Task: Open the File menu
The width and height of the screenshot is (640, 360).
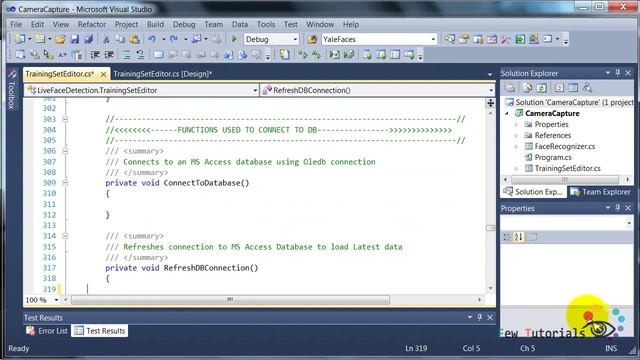Action: coord(16,24)
